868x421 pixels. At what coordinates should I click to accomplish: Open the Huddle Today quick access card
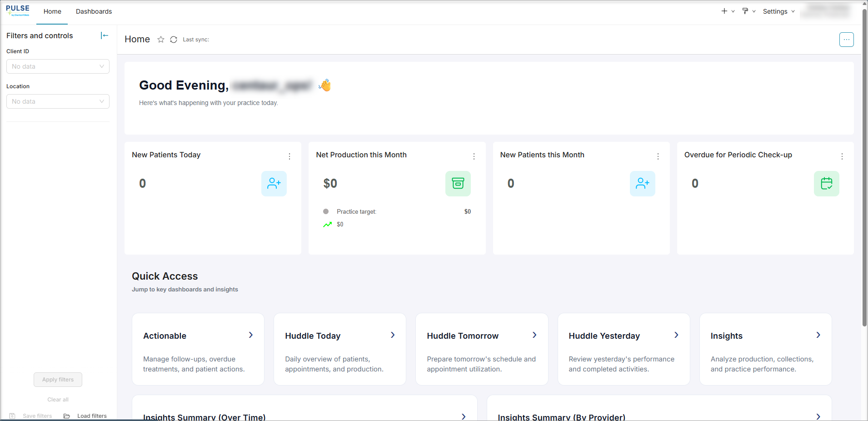[340, 349]
